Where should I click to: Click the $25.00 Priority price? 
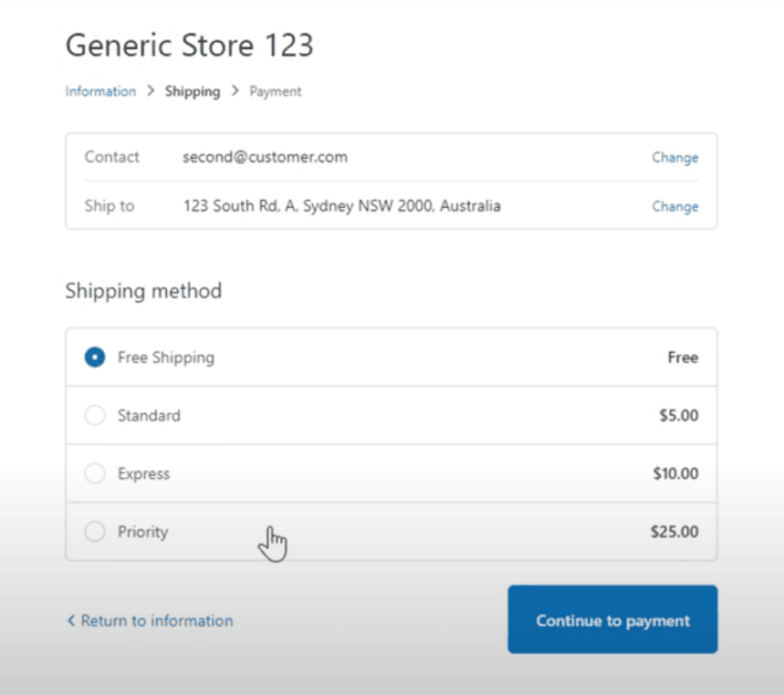click(674, 532)
